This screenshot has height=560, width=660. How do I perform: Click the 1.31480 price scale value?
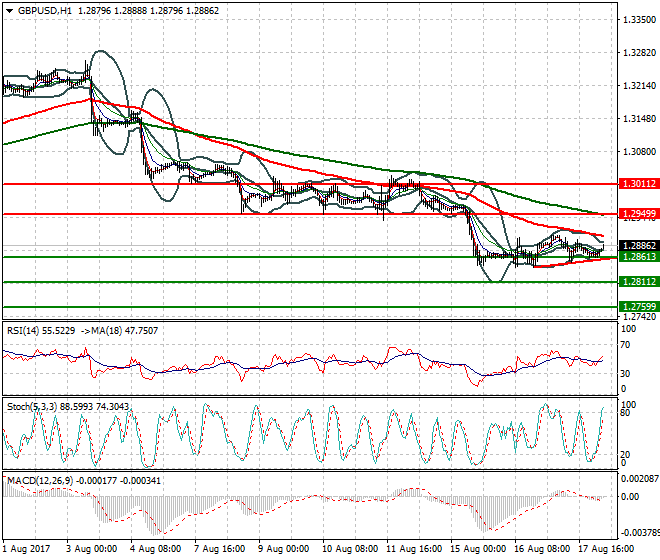[639, 119]
